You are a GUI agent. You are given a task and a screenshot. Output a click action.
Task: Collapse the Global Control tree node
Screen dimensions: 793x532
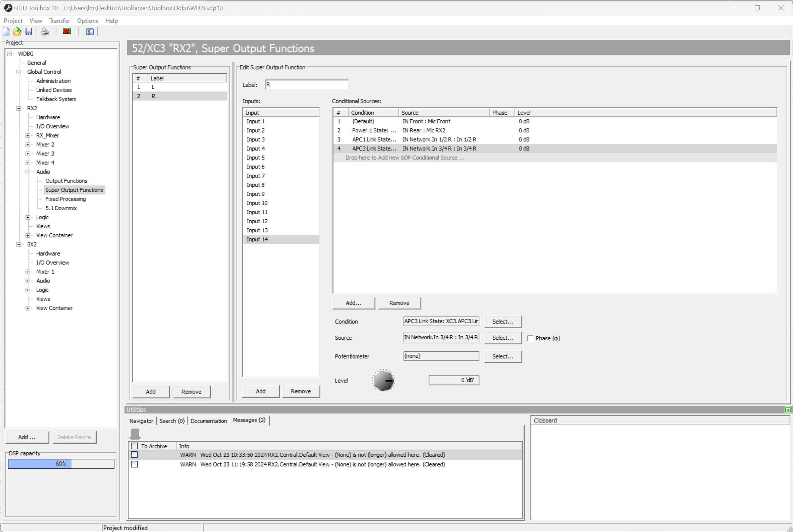coord(19,72)
